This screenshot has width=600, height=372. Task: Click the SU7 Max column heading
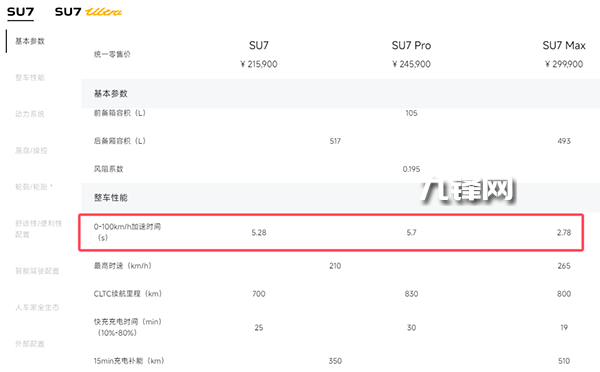564,46
